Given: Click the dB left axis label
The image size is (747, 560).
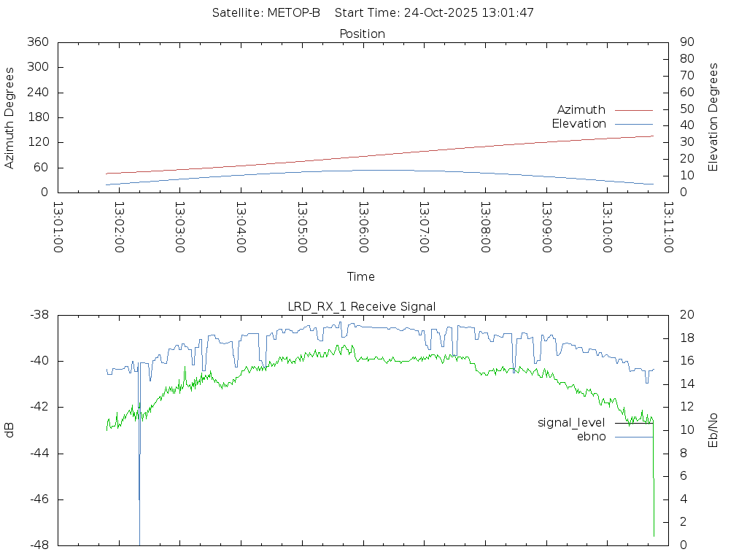Looking at the screenshot, I should (x=9, y=429).
